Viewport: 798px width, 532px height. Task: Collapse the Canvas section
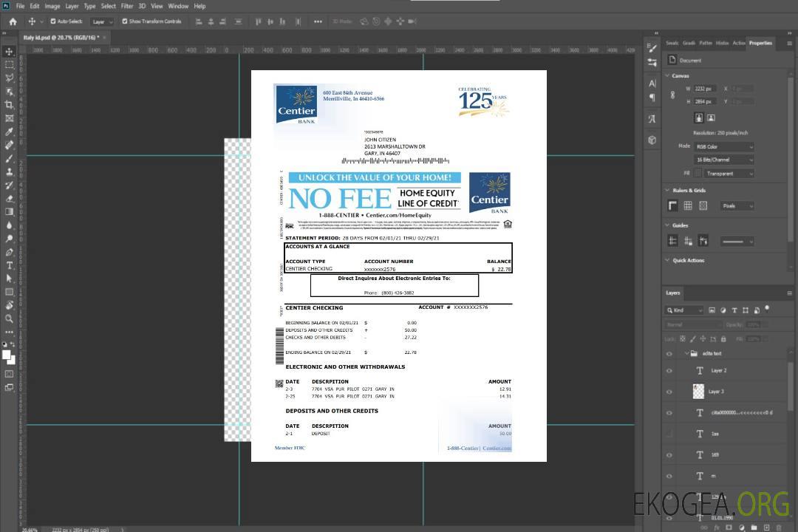click(667, 75)
